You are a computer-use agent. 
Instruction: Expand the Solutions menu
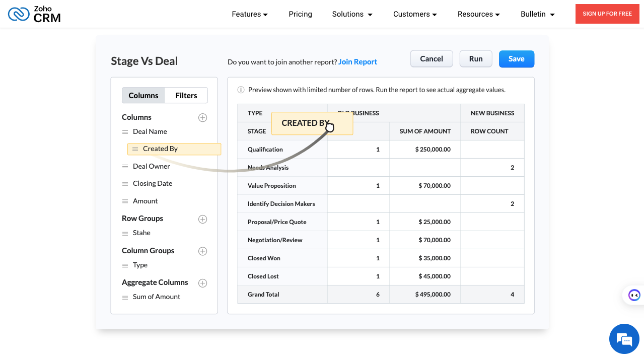(x=352, y=14)
